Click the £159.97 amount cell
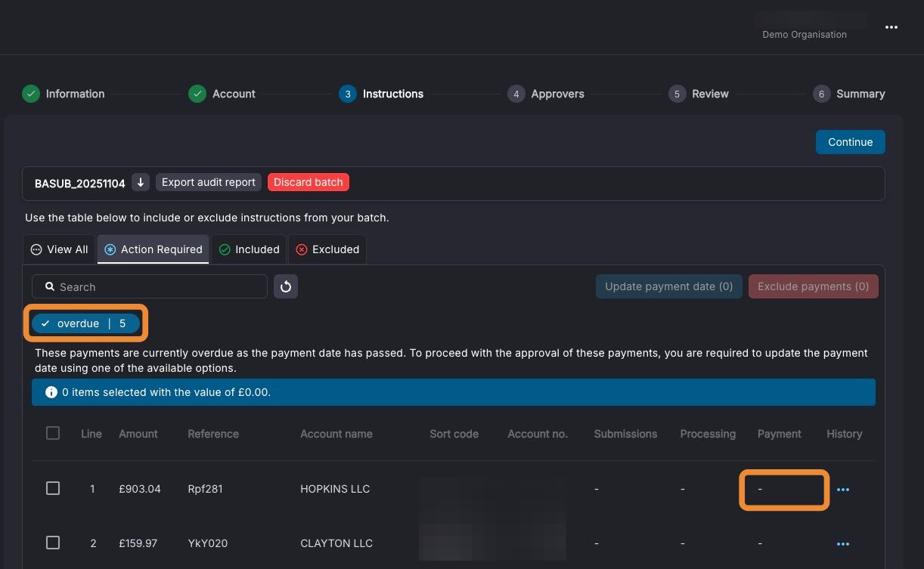 point(140,543)
